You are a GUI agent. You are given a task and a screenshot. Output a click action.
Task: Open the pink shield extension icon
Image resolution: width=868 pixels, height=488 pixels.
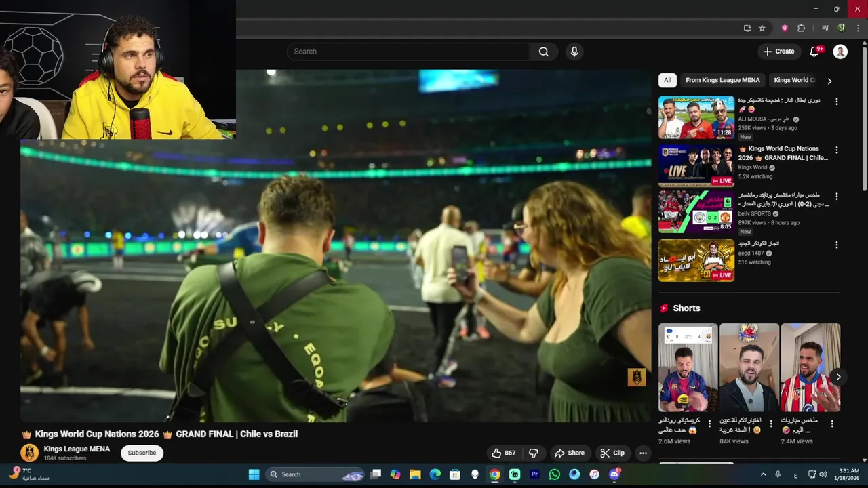[785, 28]
